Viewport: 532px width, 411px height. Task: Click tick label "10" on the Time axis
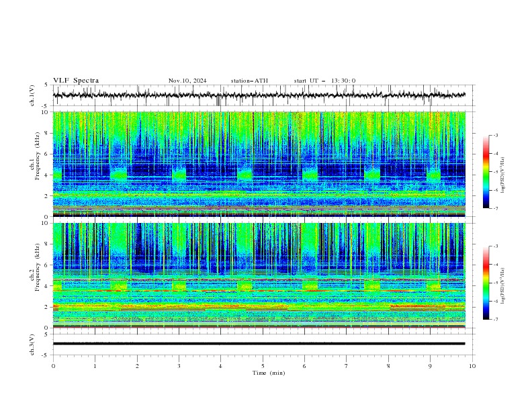pyautogui.click(x=472, y=366)
